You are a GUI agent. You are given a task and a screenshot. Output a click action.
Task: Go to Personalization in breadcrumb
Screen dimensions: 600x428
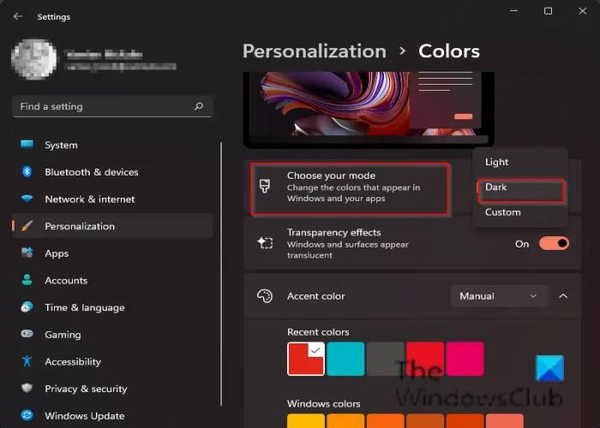coord(315,51)
